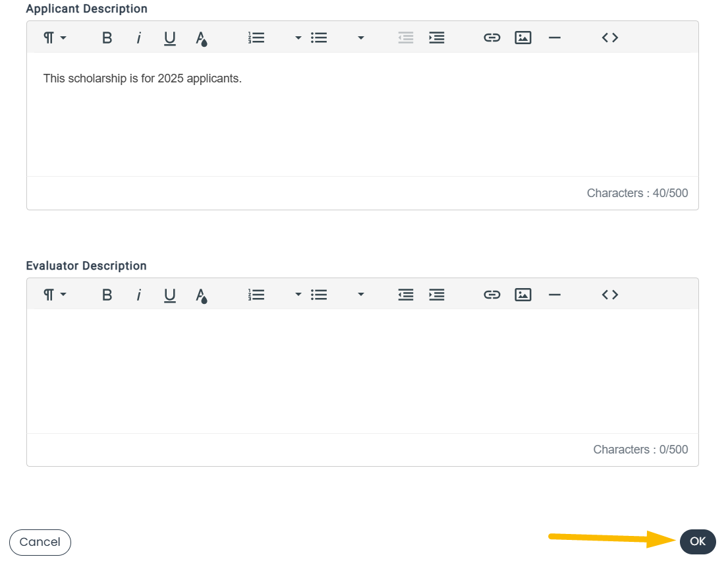
Task: Increase indent in Applicant Description editor
Action: point(437,38)
